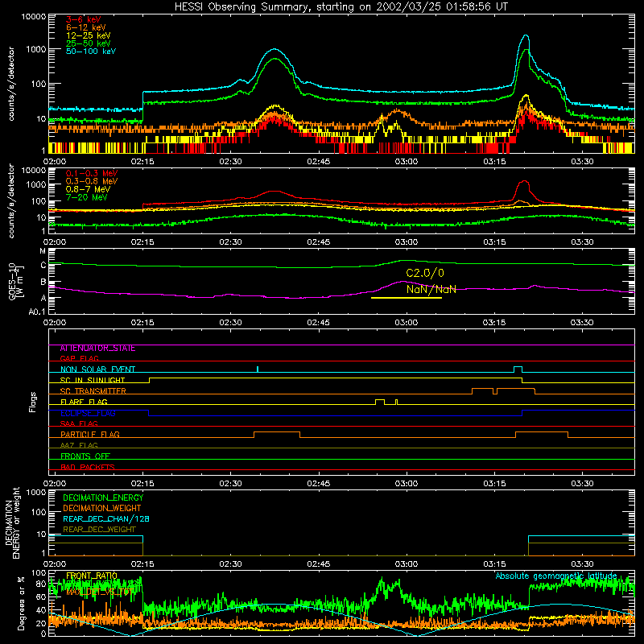Click the M level label on GOES axis
The image size is (644, 644).
(x=43, y=251)
